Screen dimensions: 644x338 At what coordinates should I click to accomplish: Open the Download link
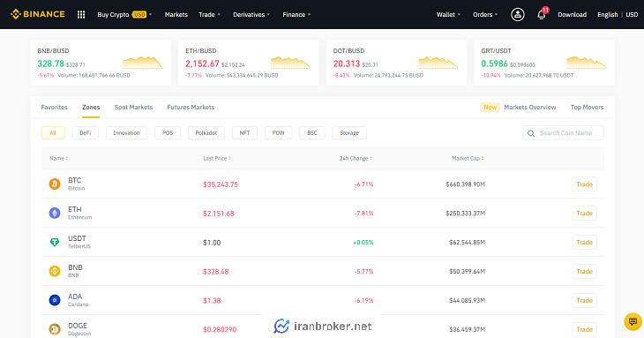point(572,14)
